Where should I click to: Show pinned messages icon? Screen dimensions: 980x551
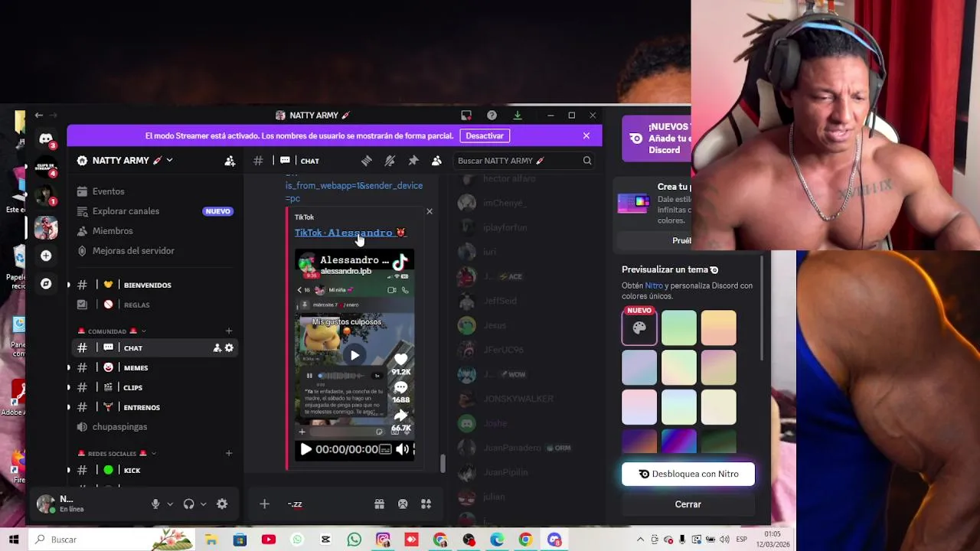click(413, 161)
